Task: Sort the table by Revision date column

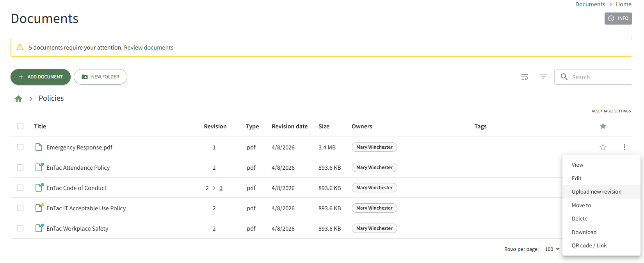Action: [289, 126]
